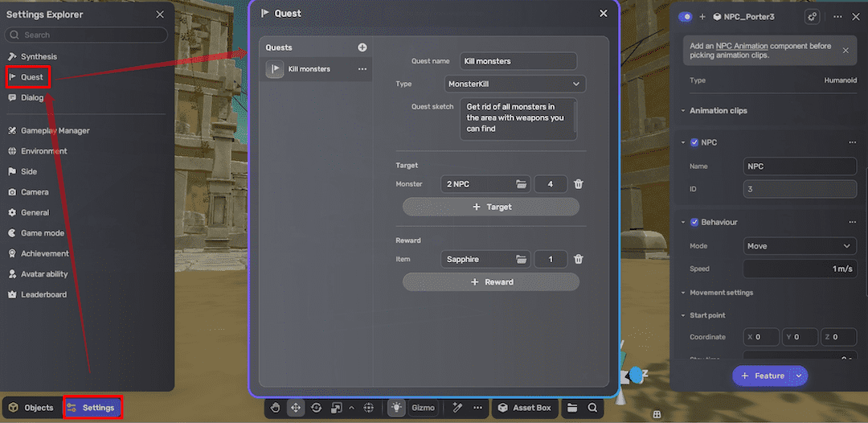Click the search magnifier in bottom toolbar
The width and height of the screenshot is (868, 423).
tap(592, 408)
